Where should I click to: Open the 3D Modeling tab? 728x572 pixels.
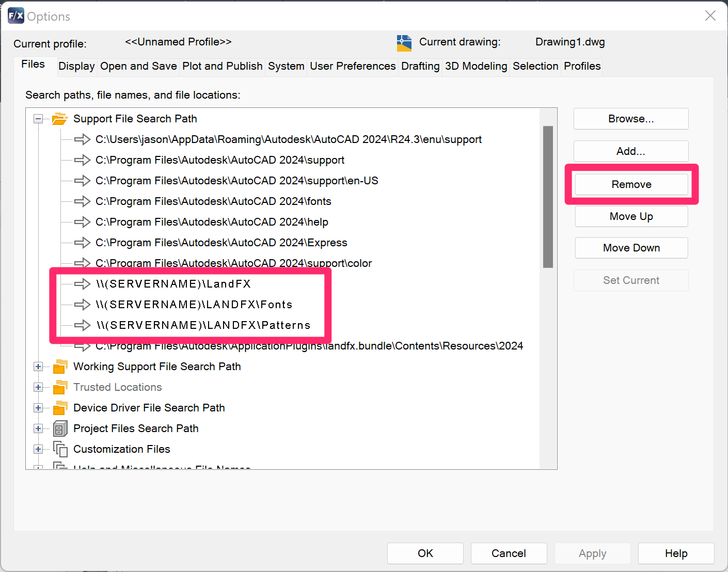coord(476,66)
